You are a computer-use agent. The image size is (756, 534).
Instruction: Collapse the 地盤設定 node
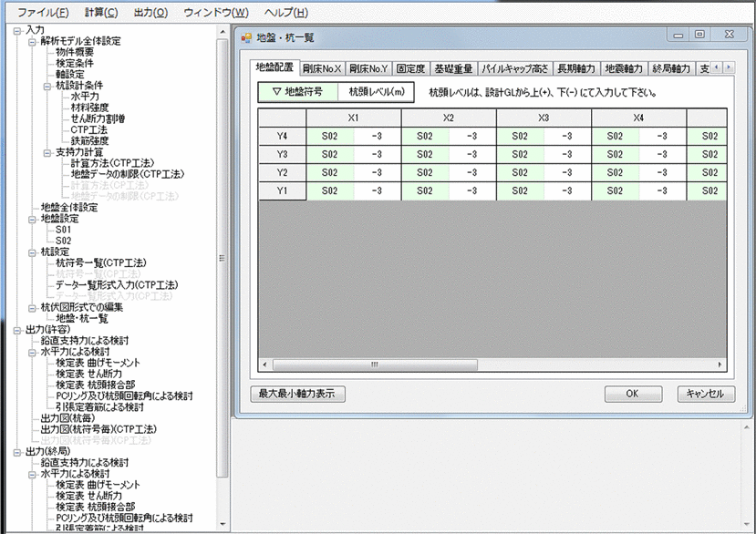[32, 219]
